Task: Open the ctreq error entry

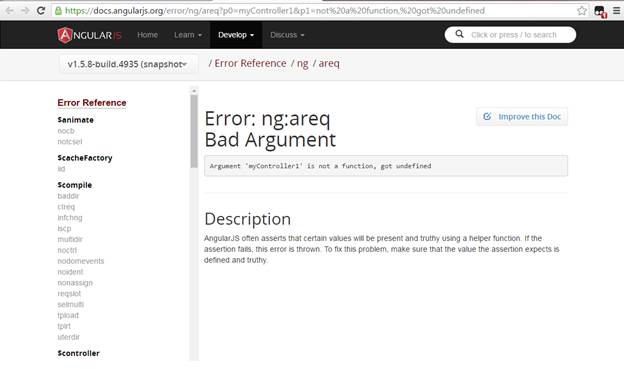Action: 66,207
